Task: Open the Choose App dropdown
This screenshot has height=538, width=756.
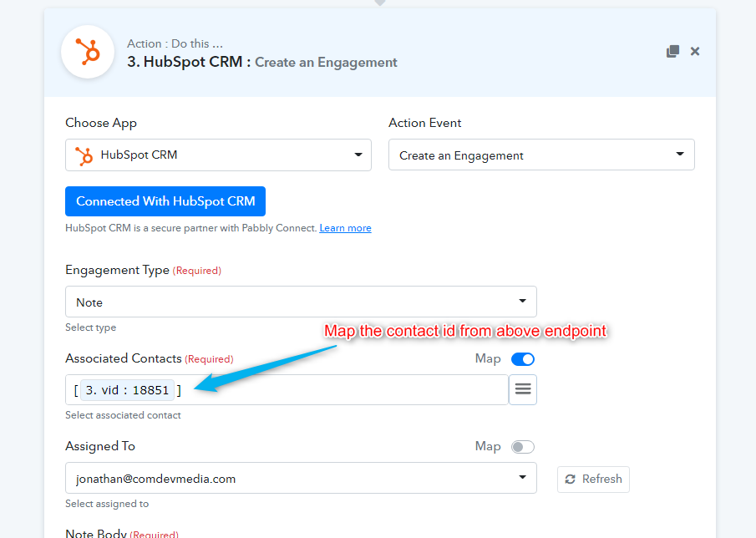Action: click(218, 155)
